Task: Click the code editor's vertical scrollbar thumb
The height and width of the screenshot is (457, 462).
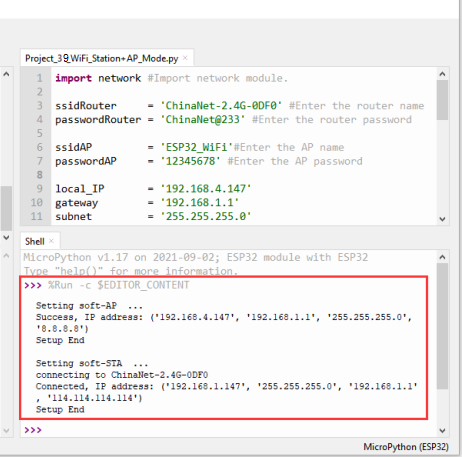Action: coord(442,100)
